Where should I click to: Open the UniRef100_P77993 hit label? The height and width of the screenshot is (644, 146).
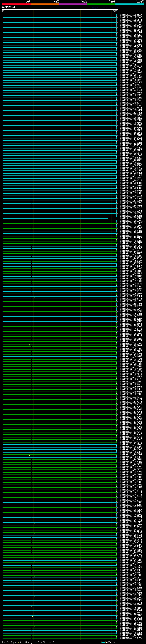pyautogui.click(x=131, y=593)
